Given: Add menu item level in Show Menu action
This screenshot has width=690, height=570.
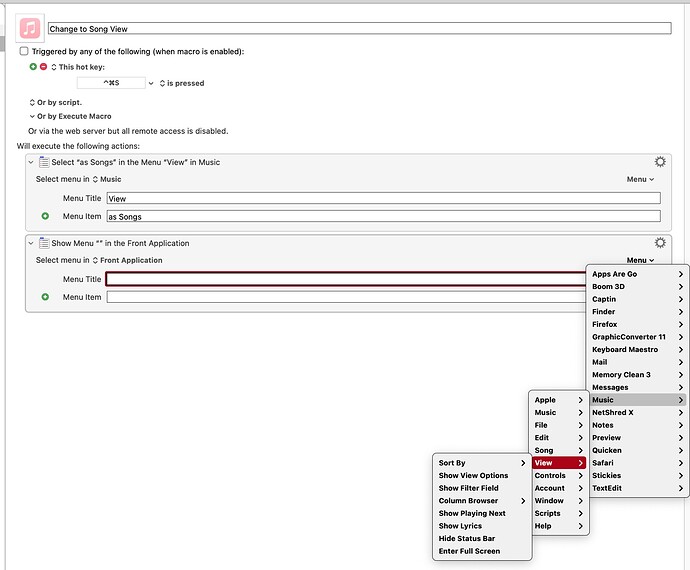Looking at the screenshot, I should pos(45,297).
